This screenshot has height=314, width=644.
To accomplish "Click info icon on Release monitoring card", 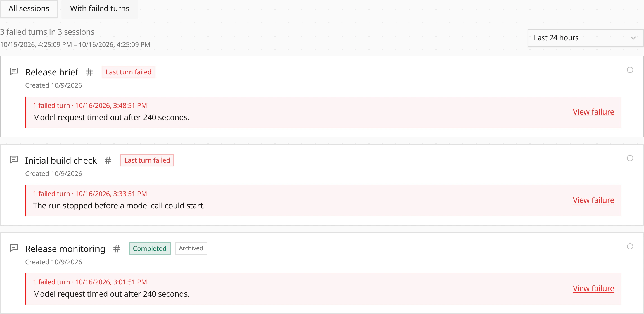I will (630, 246).
